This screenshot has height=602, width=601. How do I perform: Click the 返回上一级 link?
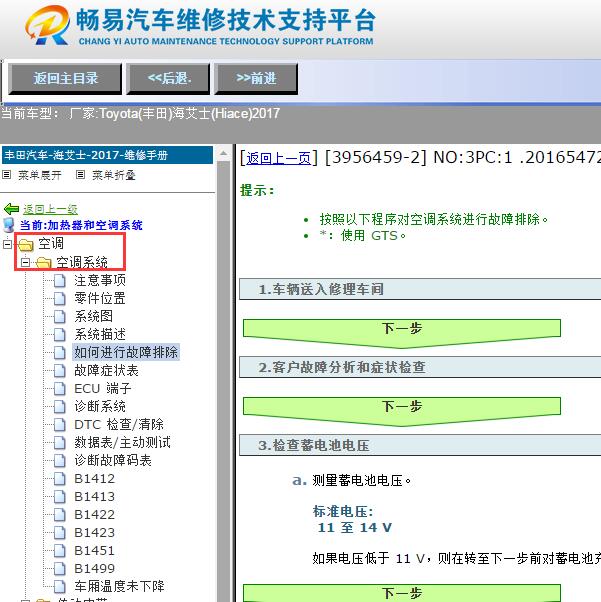point(50,209)
